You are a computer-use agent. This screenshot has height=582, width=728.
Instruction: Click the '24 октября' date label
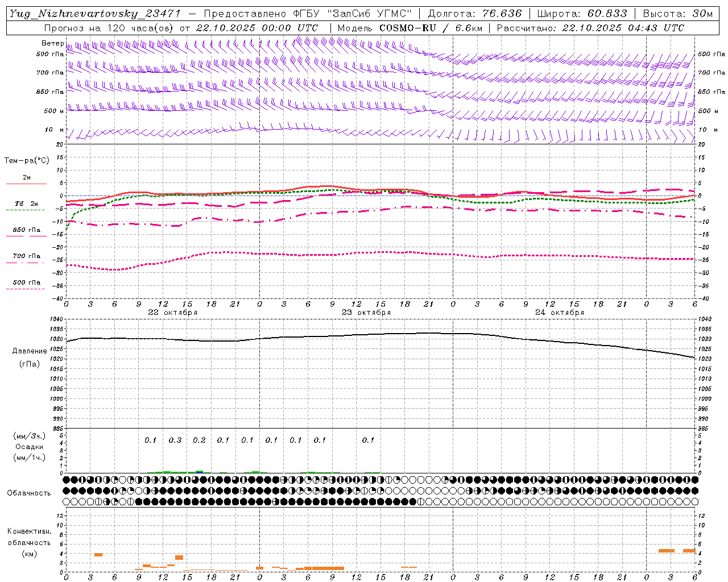[560, 313]
